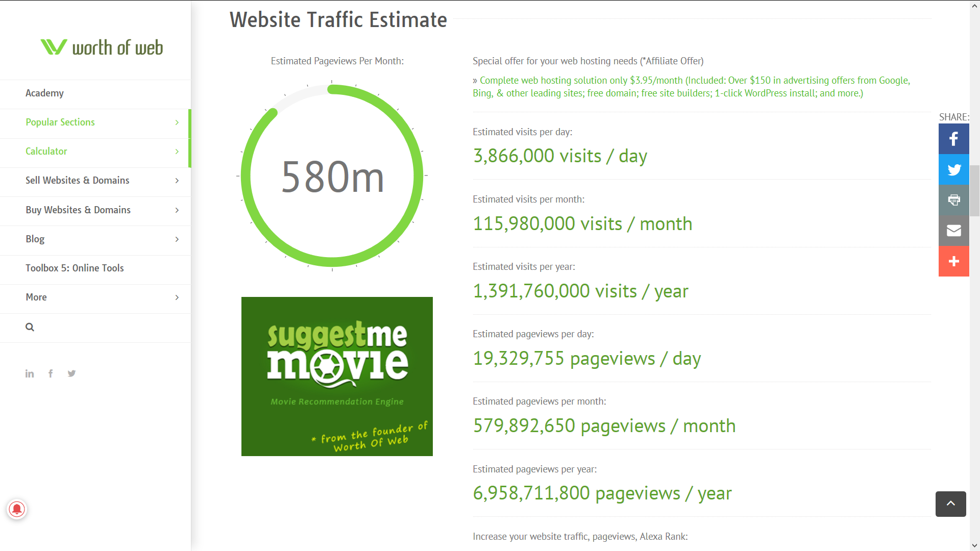Image resolution: width=980 pixels, height=551 pixels.
Task: Open Facebook icon in sidebar footer
Action: pyautogui.click(x=51, y=373)
